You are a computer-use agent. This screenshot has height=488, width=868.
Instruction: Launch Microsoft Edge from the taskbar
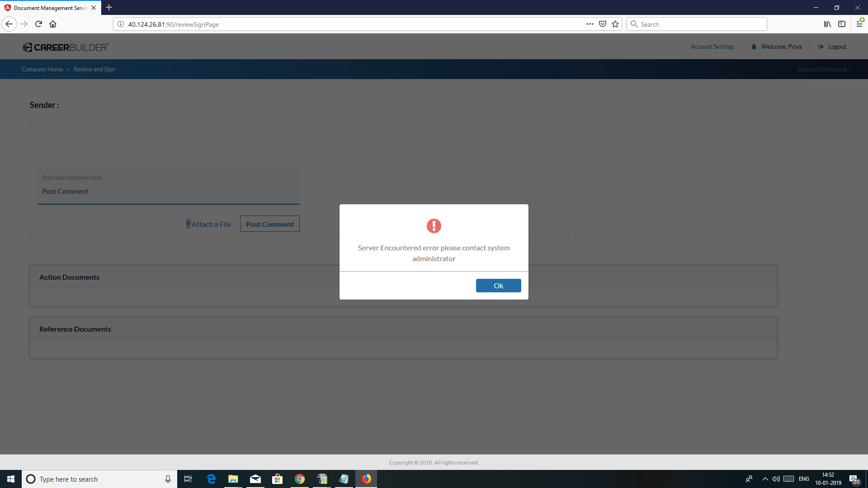point(211,479)
